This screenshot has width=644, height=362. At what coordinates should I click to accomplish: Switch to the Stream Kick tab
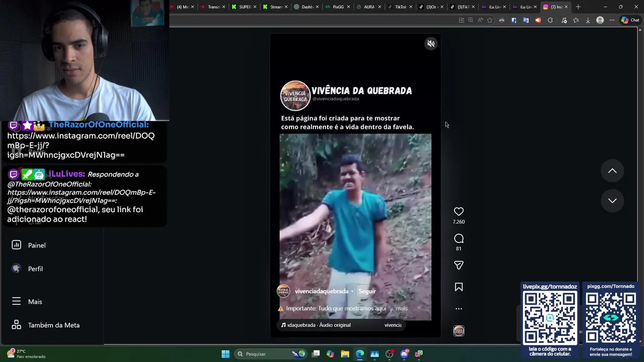coord(276,7)
